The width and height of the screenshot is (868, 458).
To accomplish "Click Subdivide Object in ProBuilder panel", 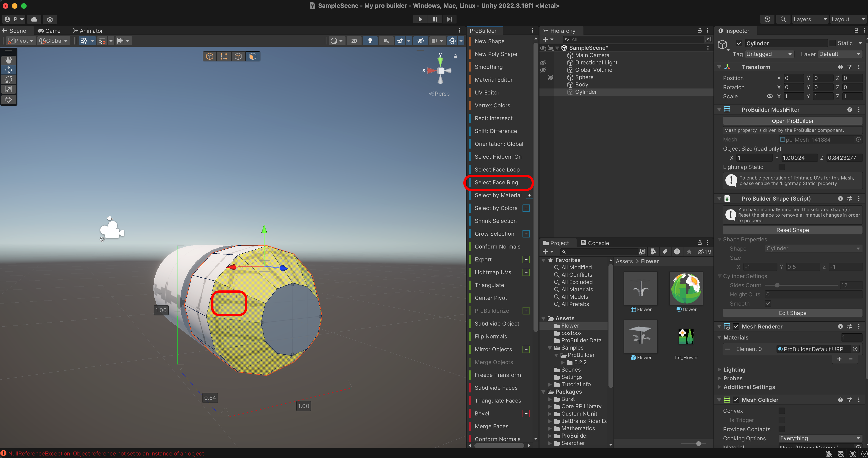I will (x=497, y=323).
